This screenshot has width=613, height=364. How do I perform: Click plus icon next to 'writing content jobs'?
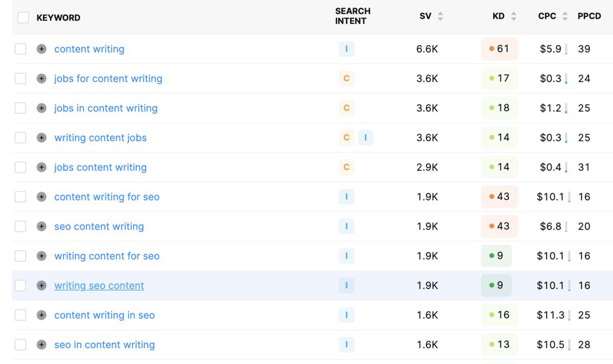(42, 138)
